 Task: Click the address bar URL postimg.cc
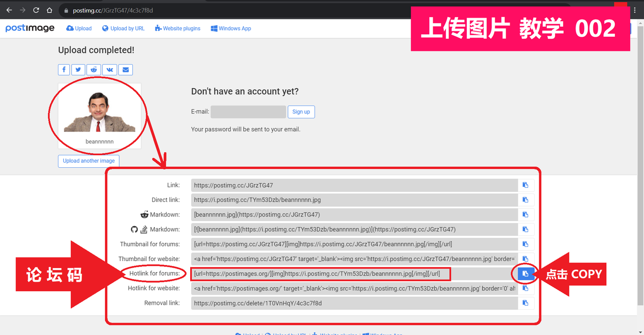click(113, 10)
